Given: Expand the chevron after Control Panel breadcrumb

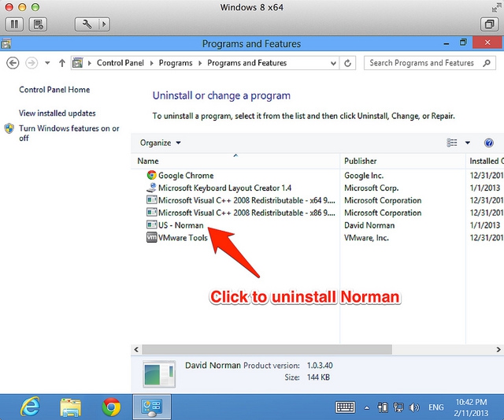Looking at the screenshot, I should pyautogui.click(x=151, y=63).
